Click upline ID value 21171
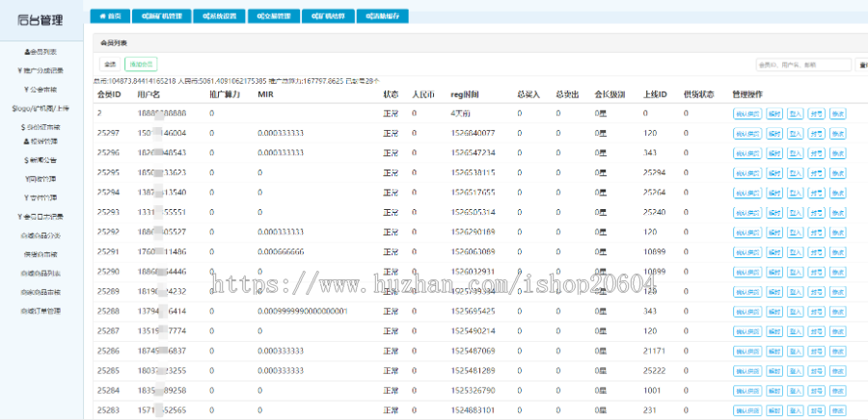The height and width of the screenshot is (420, 868). (x=654, y=351)
